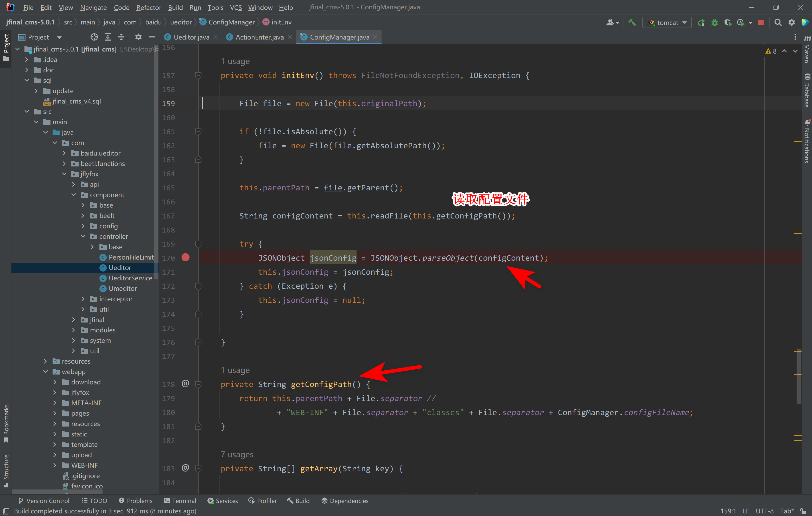Click the Build project hammer icon
The width and height of the screenshot is (812, 516).
[x=632, y=23]
